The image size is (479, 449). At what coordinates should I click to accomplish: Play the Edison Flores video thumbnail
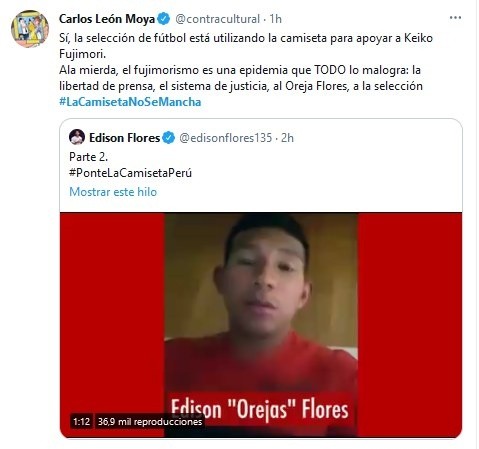[x=261, y=325]
